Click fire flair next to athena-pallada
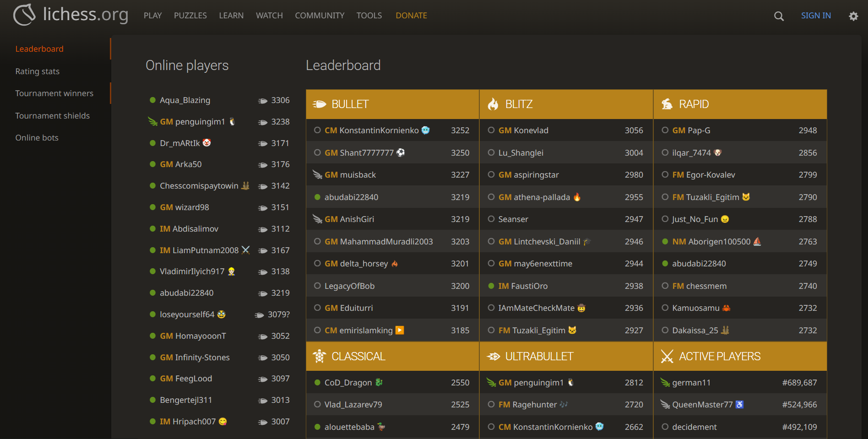Viewport: 868px width, 439px height. click(x=577, y=197)
